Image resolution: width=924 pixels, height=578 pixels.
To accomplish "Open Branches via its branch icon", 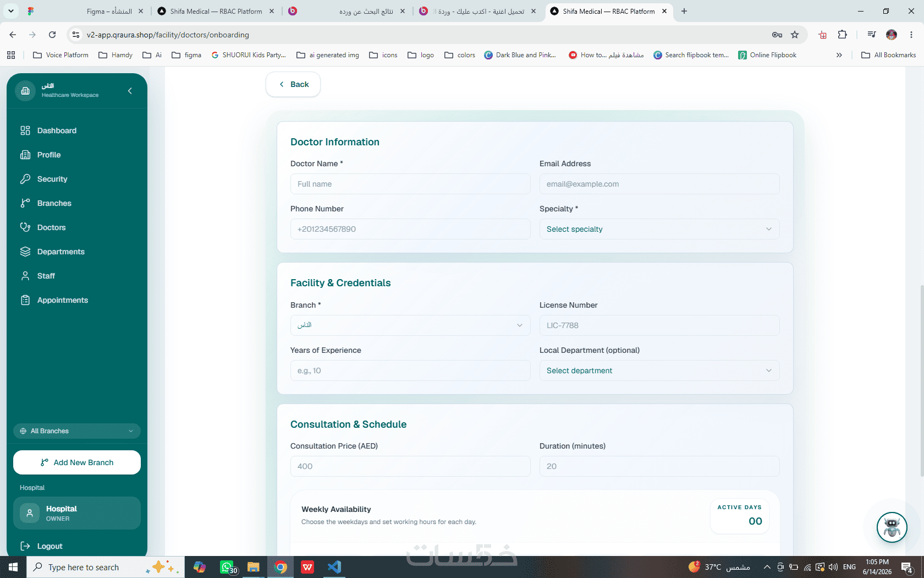I will [x=25, y=203].
